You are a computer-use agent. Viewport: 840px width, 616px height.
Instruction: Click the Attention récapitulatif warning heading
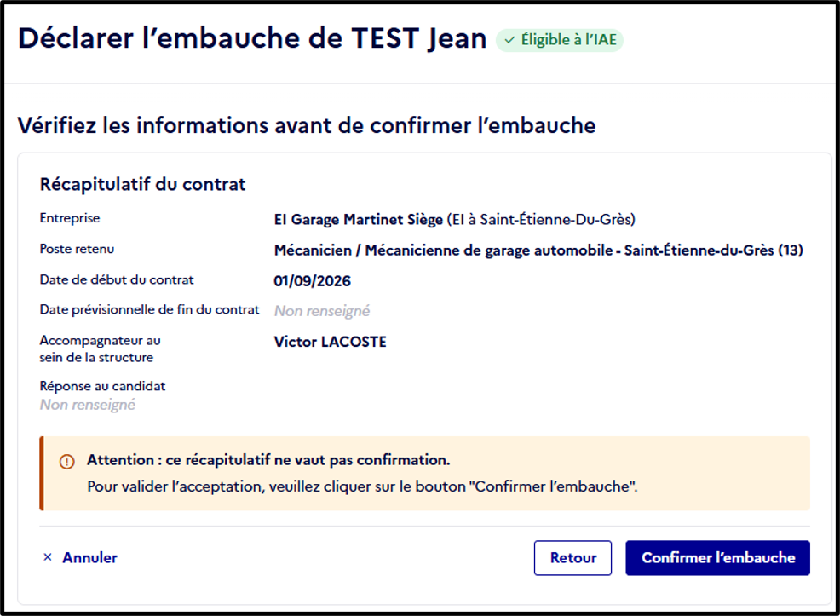[268, 460]
